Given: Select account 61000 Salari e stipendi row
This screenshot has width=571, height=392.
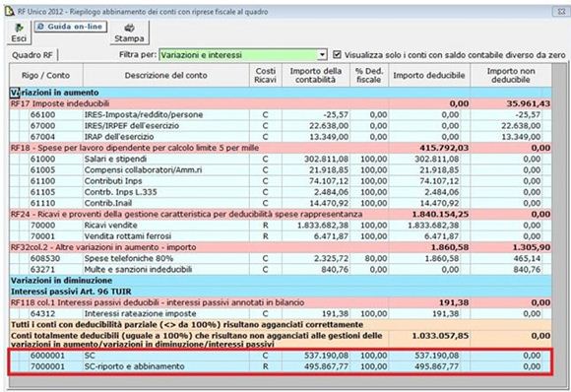Looking at the screenshot, I should [x=281, y=159].
